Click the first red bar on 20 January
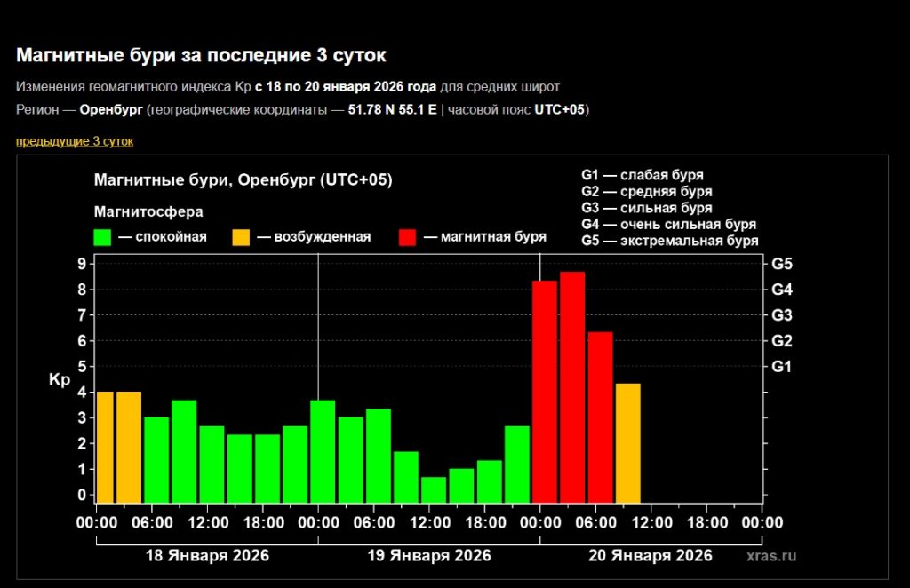Viewport: 910px width, 588px height. click(544, 391)
